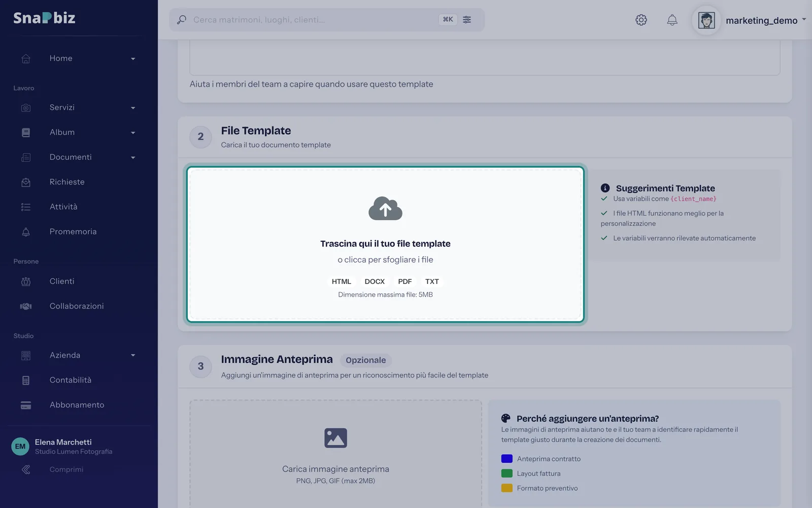Click the preview image placeholder icon
The image size is (812, 508).
(335, 438)
